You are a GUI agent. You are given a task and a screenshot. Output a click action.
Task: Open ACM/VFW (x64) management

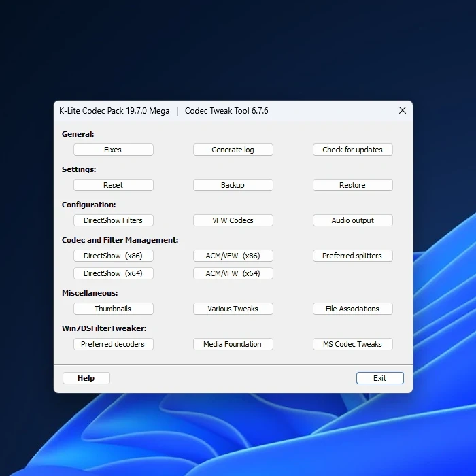coord(233,273)
